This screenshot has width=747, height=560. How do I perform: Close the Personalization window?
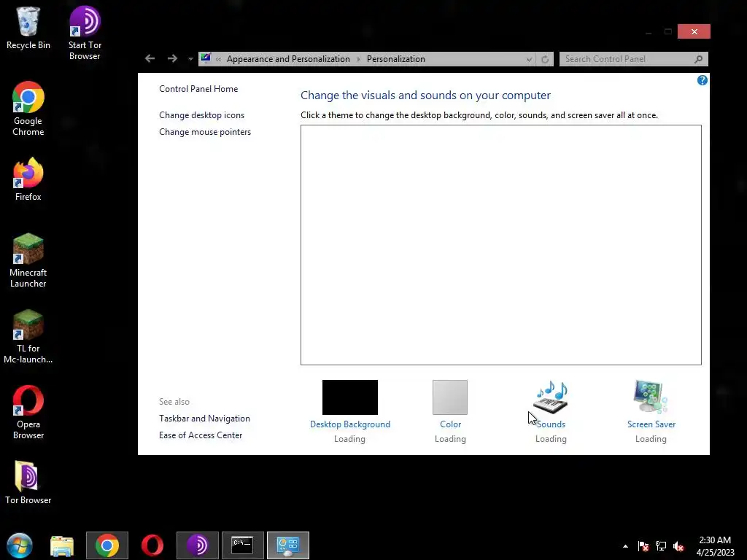[x=694, y=31]
